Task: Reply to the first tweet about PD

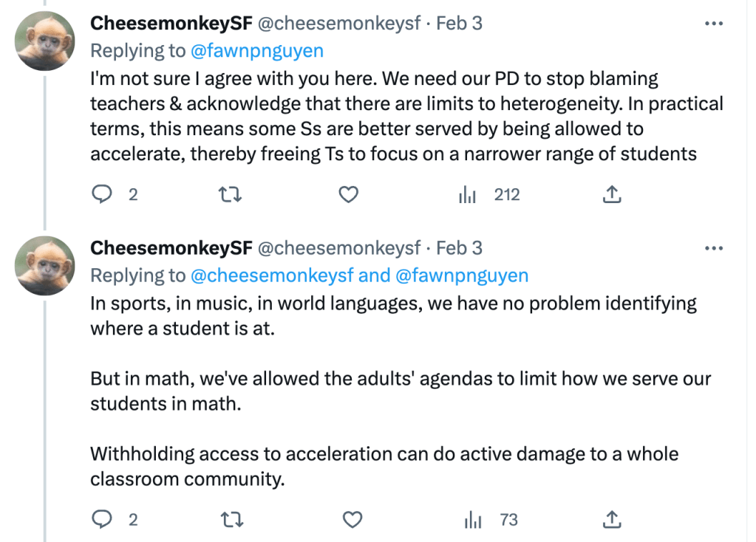Action: pos(101,195)
